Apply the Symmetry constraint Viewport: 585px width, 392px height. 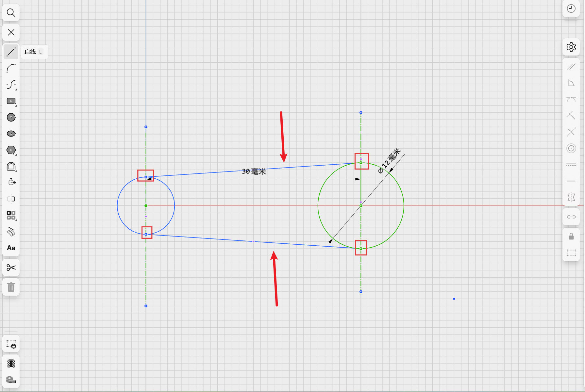pyautogui.click(x=571, y=197)
